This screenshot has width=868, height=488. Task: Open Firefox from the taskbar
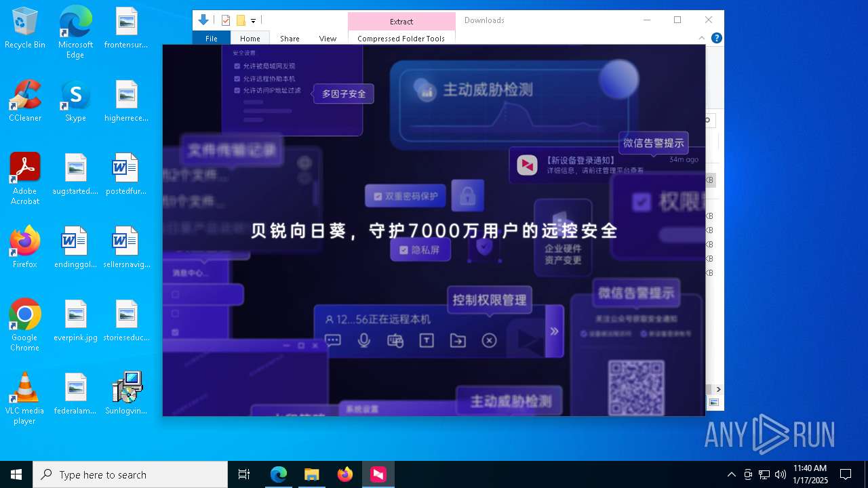(x=344, y=474)
